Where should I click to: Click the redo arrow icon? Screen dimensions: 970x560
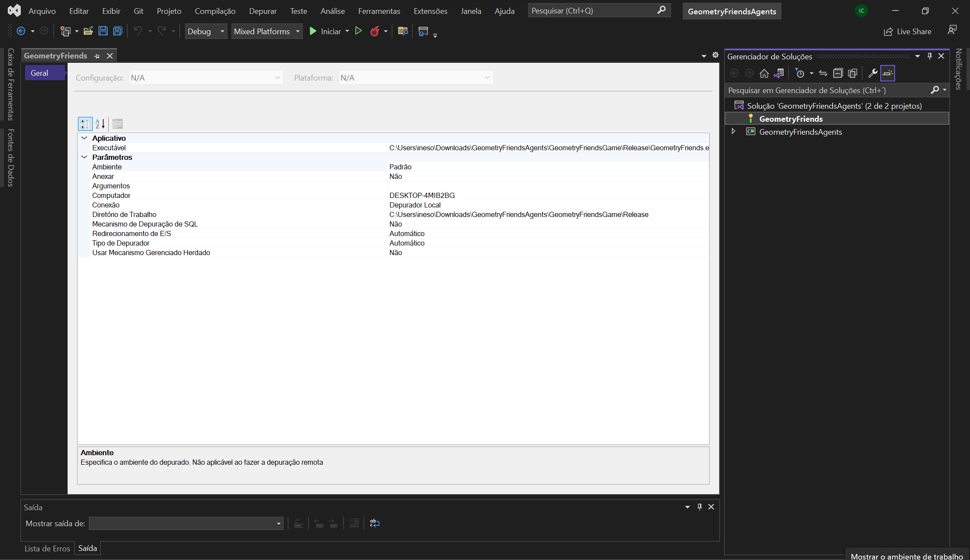[162, 31]
